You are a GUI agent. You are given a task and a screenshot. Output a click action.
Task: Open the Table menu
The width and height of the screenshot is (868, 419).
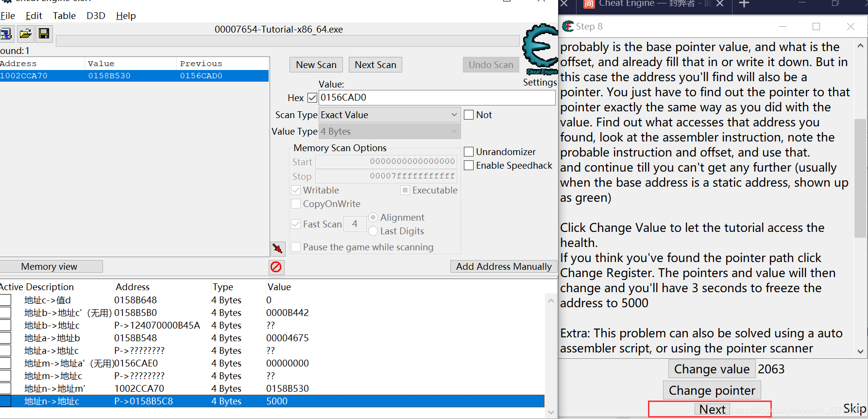[64, 16]
